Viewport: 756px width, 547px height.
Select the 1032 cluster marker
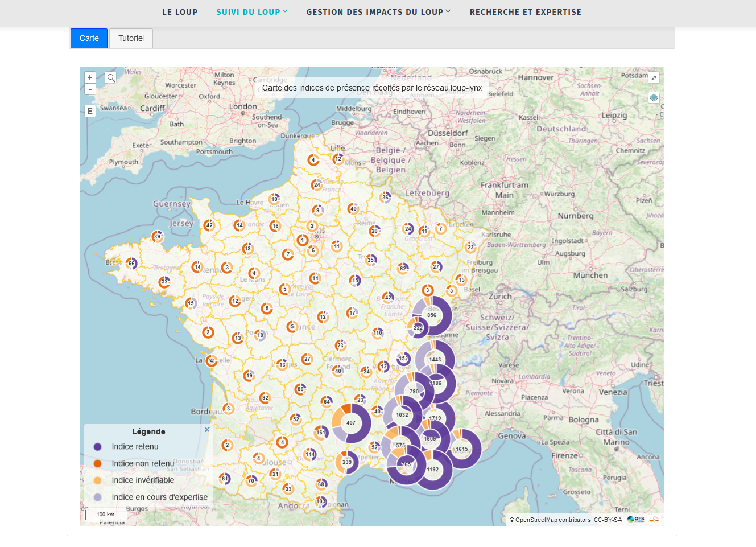[402, 415]
